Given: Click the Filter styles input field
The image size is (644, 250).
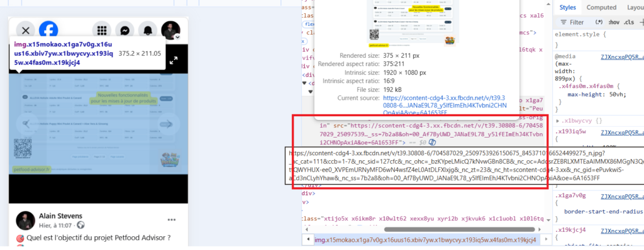Looking at the screenshot, I should 577,22.
